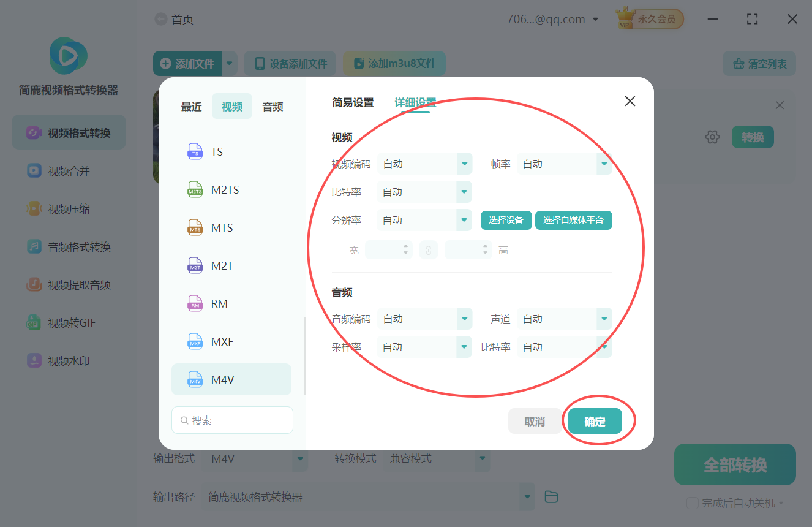Click the 选择自媒体平台 platform button
This screenshot has height=527, width=812.
[573, 219]
